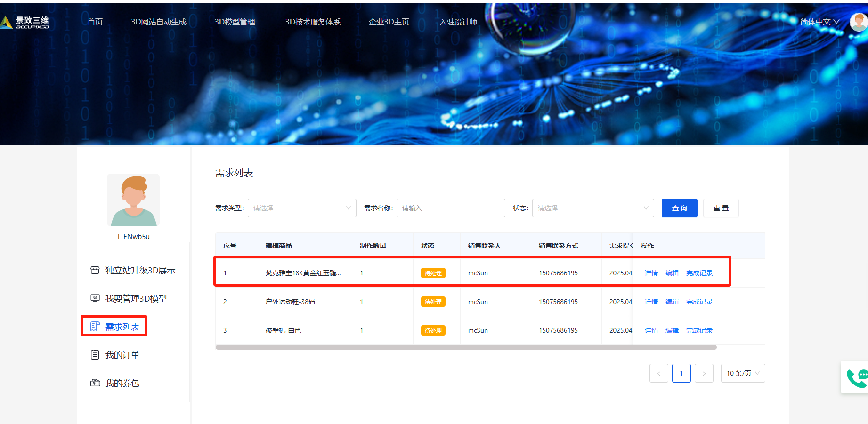Click the table's horizontal scrollbar
868x424 pixels.
coord(466,347)
